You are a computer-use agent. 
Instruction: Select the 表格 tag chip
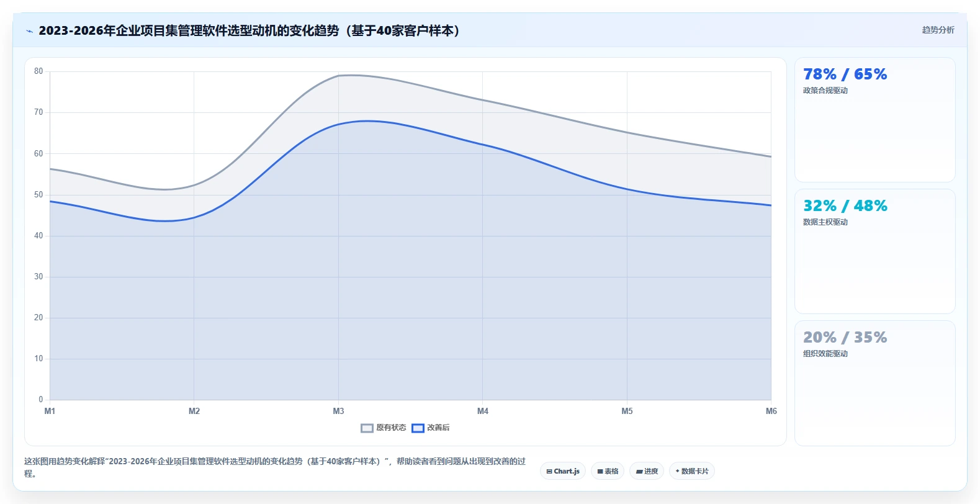pos(608,471)
